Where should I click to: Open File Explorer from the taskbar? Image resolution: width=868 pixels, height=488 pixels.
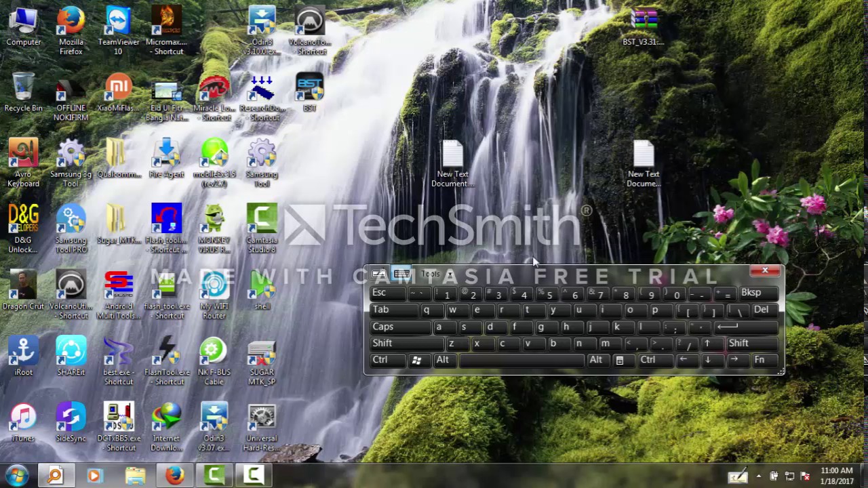135,476
